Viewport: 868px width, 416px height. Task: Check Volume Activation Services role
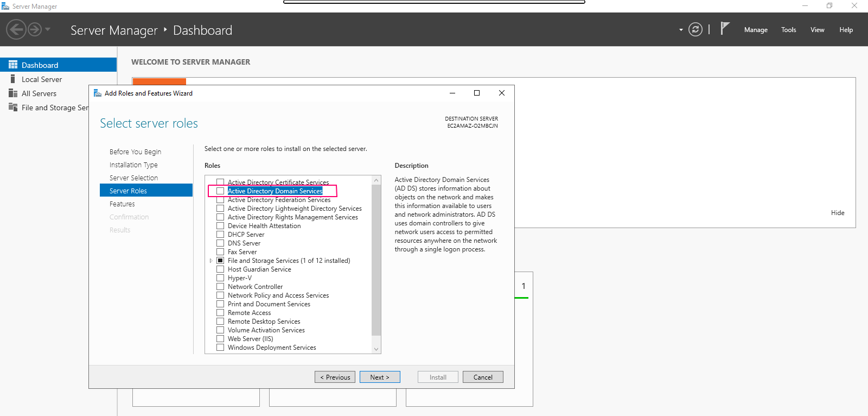click(220, 330)
